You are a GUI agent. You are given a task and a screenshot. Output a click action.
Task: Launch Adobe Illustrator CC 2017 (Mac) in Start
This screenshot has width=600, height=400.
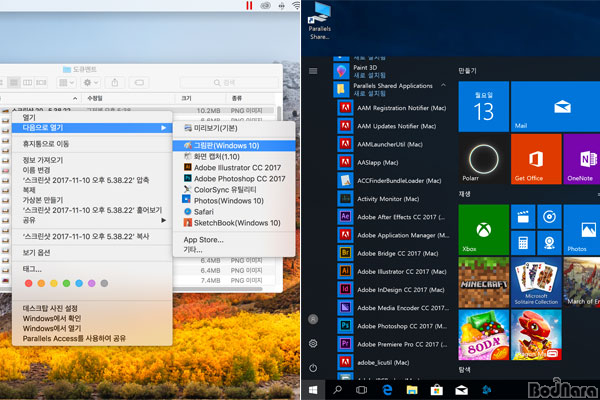pyautogui.click(x=393, y=271)
